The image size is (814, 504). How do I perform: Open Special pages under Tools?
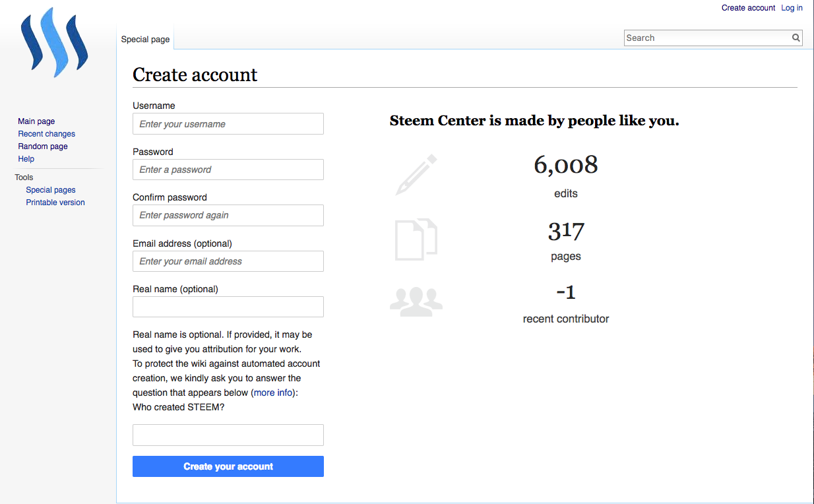[x=51, y=190]
